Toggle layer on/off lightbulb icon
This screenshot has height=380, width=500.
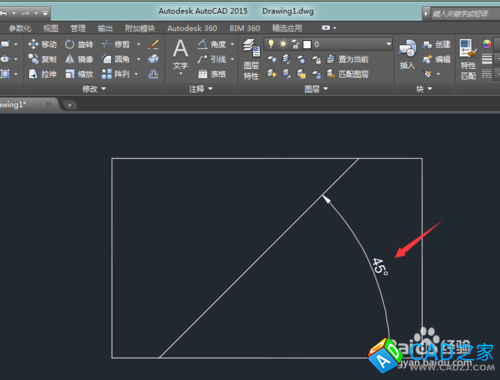(x=271, y=44)
